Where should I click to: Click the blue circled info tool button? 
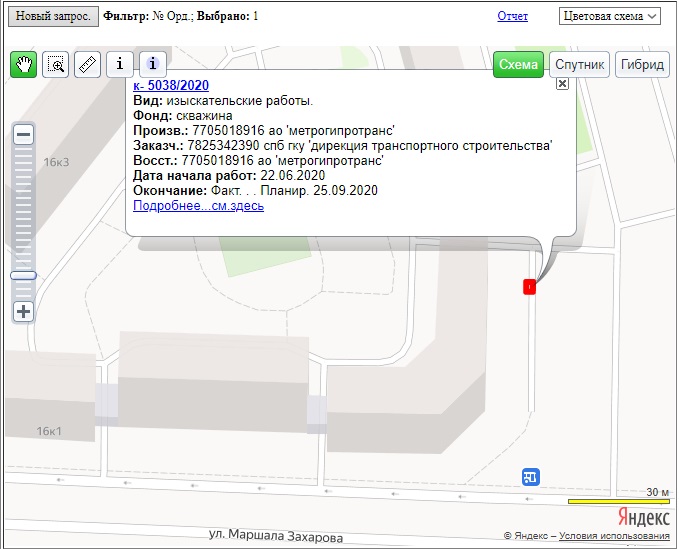click(152, 64)
